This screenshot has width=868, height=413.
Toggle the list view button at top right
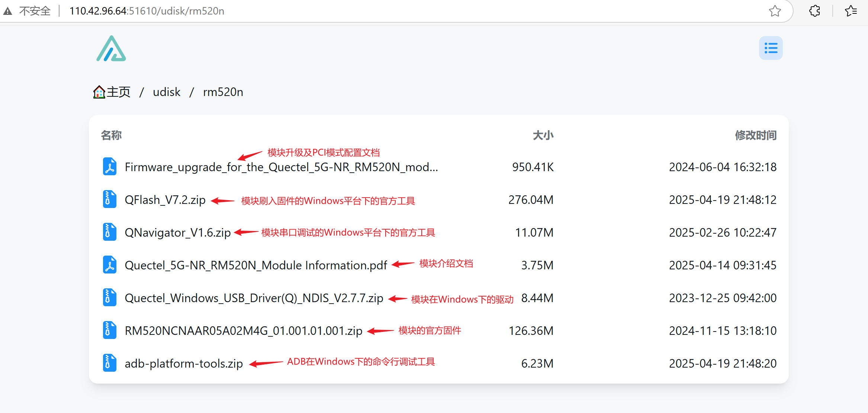pos(771,48)
